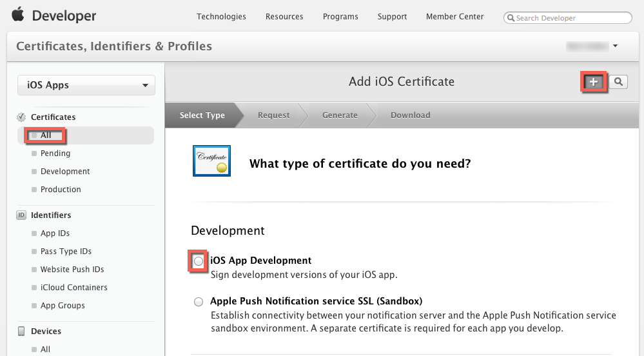Viewport: 644px width, 356px height.
Task: Select Production certificates
Action: click(x=61, y=190)
